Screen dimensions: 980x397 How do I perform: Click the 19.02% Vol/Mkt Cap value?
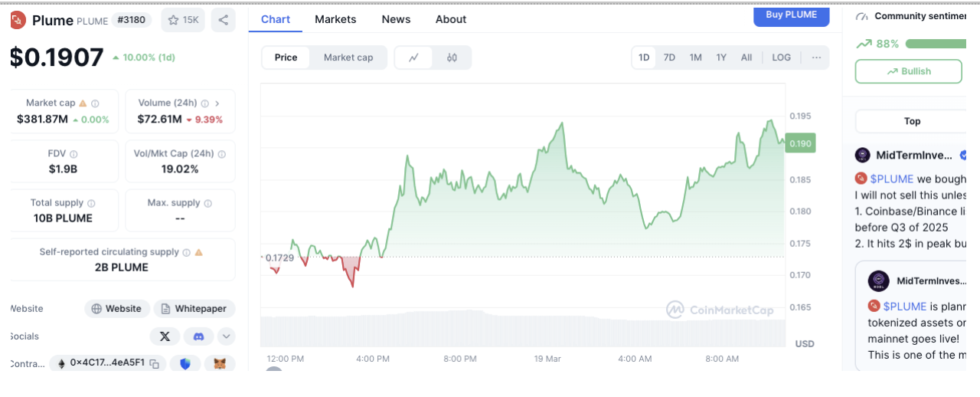pos(180,169)
